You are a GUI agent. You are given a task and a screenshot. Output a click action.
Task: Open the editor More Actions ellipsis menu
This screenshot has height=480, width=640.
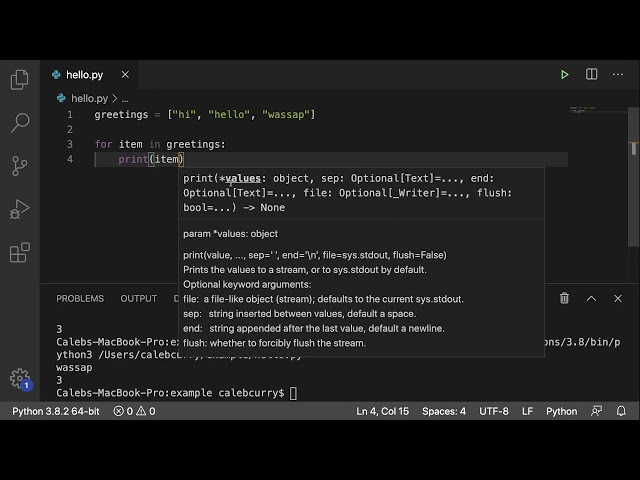[x=618, y=74]
